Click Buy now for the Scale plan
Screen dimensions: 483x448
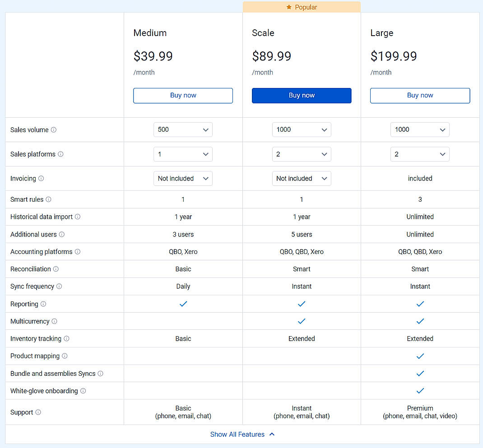(302, 96)
